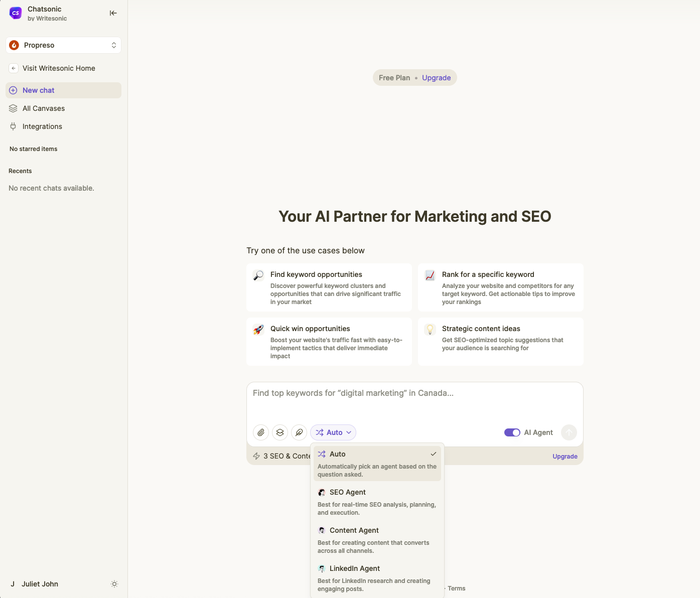Toggle light/dark theme sun icon
This screenshot has height=598, width=700.
click(114, 584)
